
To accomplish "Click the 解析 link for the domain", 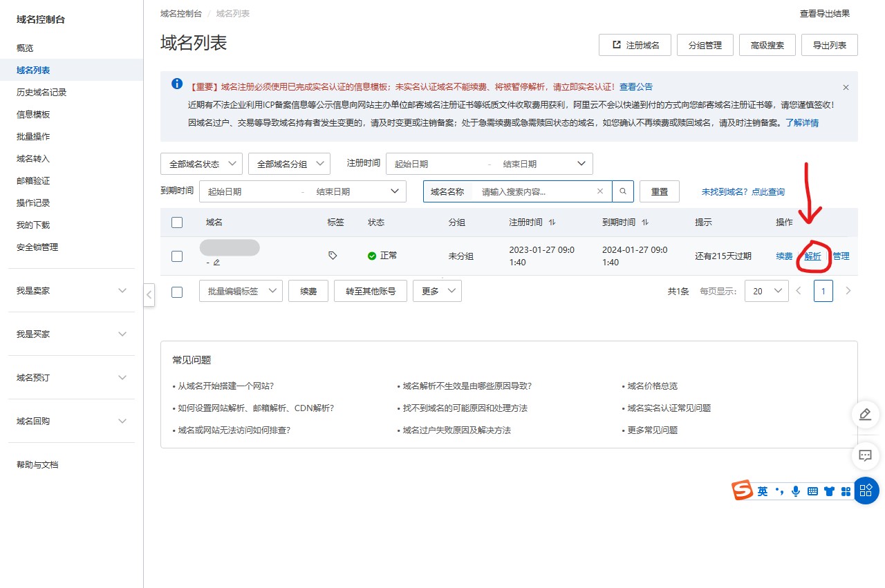I will click(x=813, y=256).
